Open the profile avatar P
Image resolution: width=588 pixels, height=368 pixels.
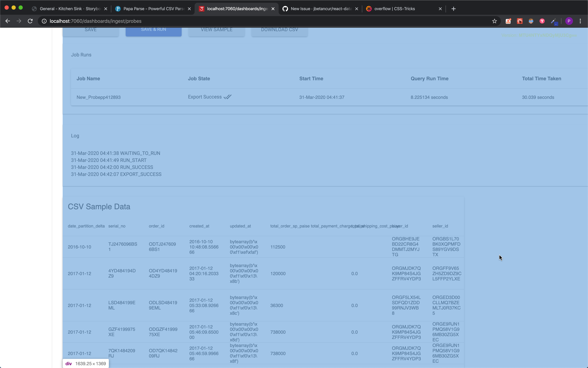569,21
